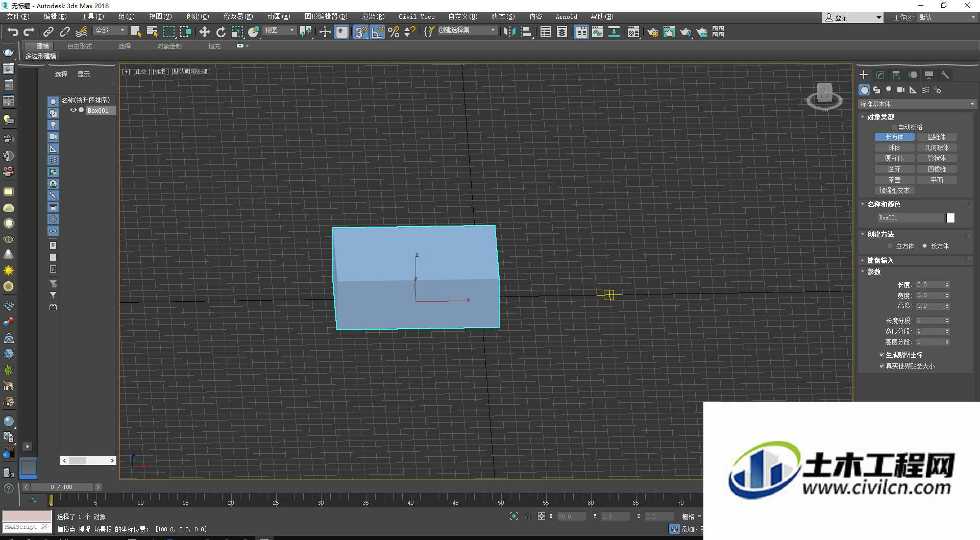Open the 工作区 默认 dropdown
Viewport: 980px width, 540px height.
coord(947,17)
